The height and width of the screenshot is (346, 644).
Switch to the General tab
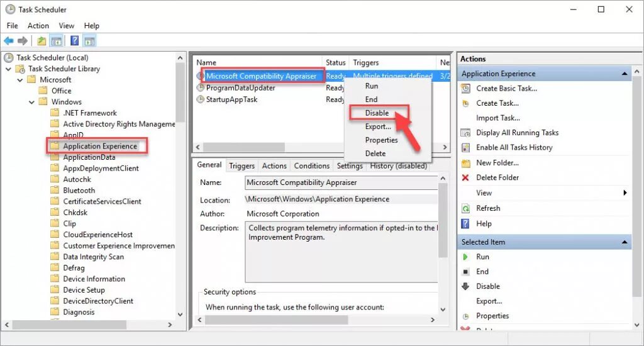(209, 165)
